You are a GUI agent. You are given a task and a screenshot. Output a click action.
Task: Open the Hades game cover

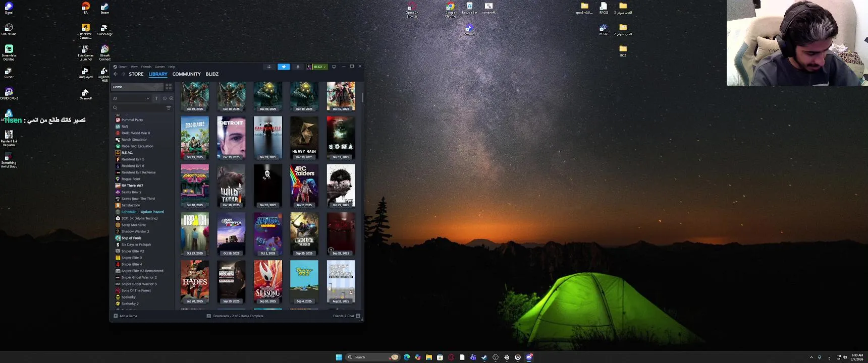point(195,282)
